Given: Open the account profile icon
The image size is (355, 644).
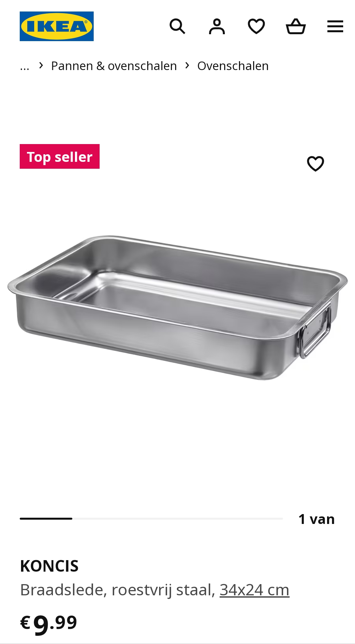Looking at the screenshot, I should pos(217,26).
